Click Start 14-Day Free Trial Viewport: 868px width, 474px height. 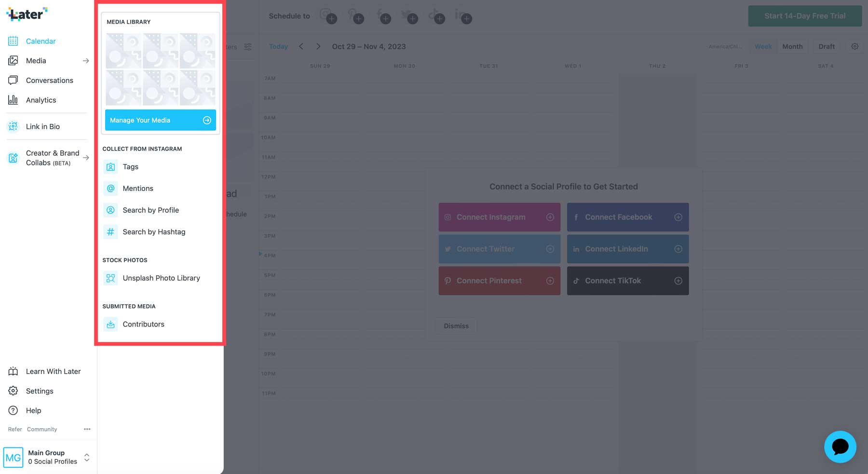coord(805,16)
